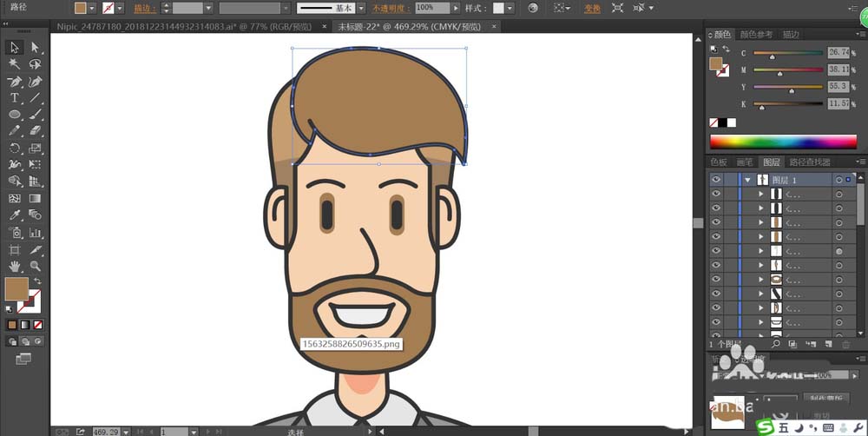Open zoom level dropdown beside 469.29
The width and height of the screenshot is (868, 436).
pos(126,432)
